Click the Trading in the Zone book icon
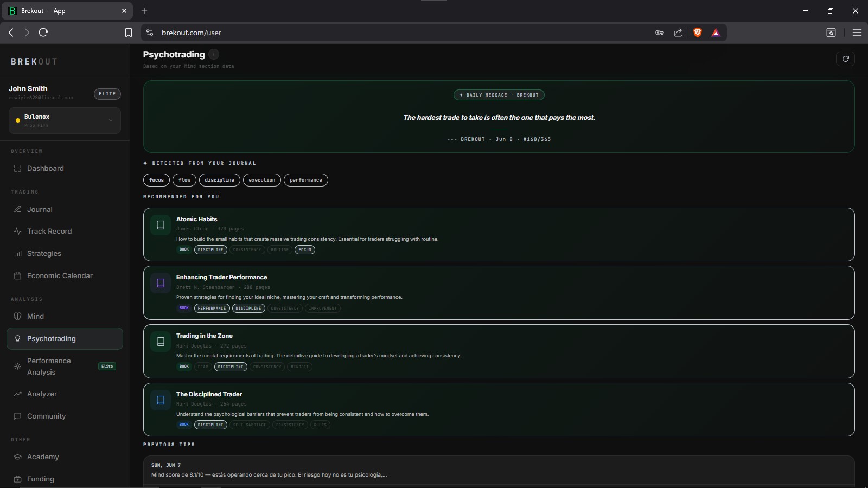 tap(161, 342)
